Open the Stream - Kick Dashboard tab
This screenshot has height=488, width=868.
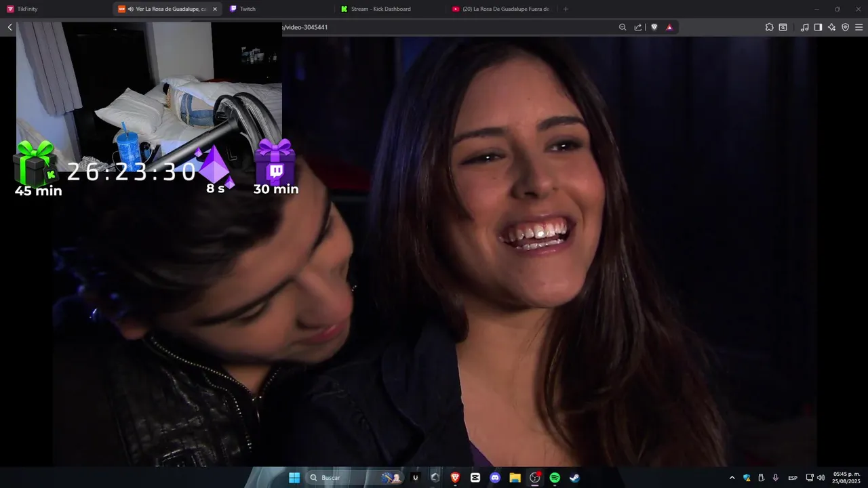click(x=390, y=9)
